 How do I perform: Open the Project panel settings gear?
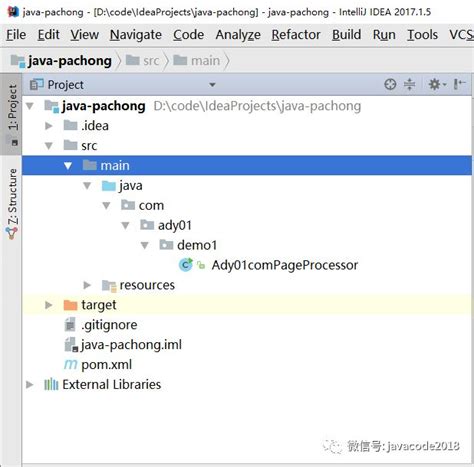point(436,84)
